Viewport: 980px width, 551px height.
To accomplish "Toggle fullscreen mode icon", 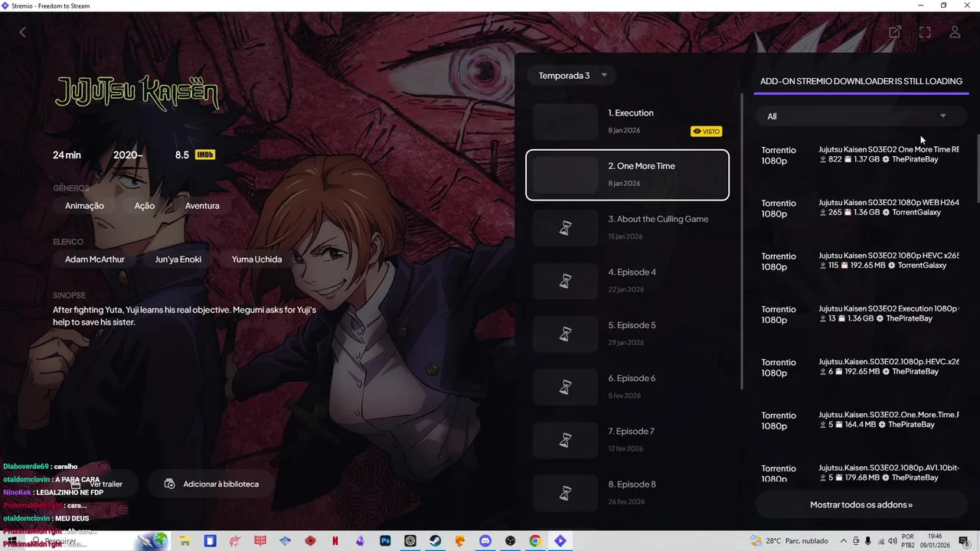I will pos(925,32).
